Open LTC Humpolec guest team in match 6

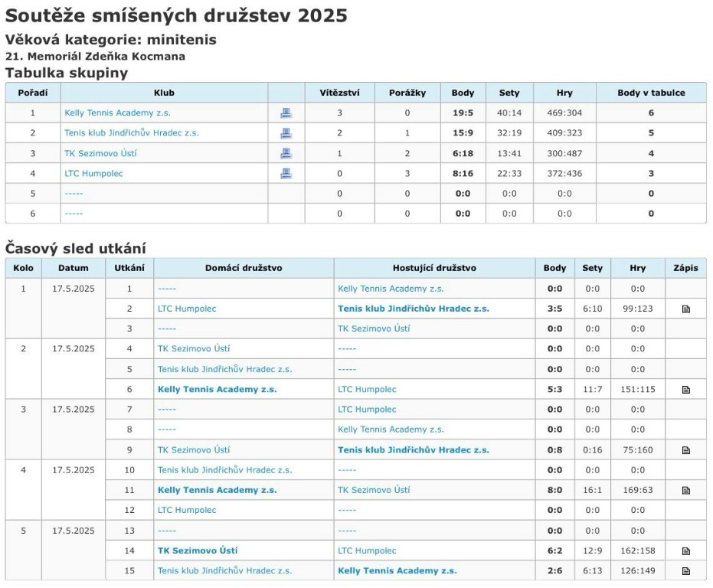(367, 389)
